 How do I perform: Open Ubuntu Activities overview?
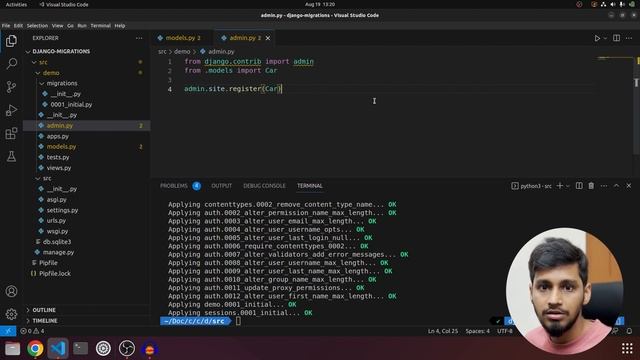point(16,4)
